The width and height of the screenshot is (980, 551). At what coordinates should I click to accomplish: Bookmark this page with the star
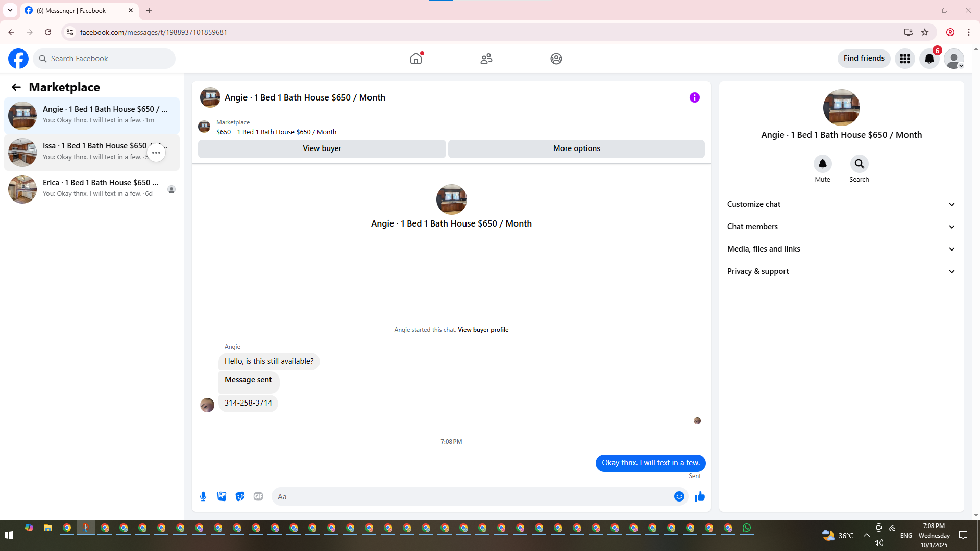tap(925, 32)
